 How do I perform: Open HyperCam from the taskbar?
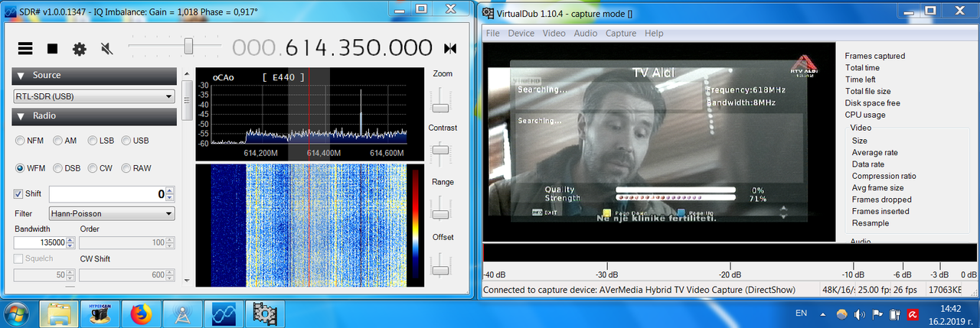click(100, 313)
